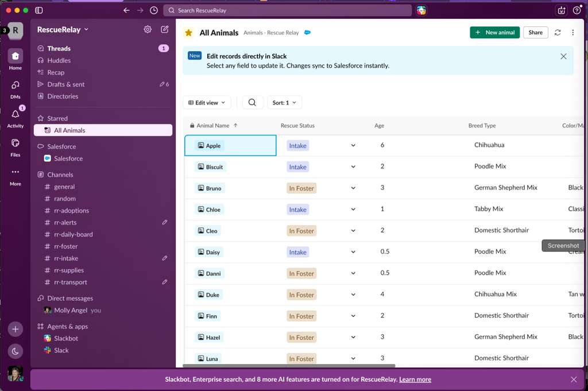Viewport: 588px width, 391px height.
Task: Click the New animal button
Action: click(494, 33)
